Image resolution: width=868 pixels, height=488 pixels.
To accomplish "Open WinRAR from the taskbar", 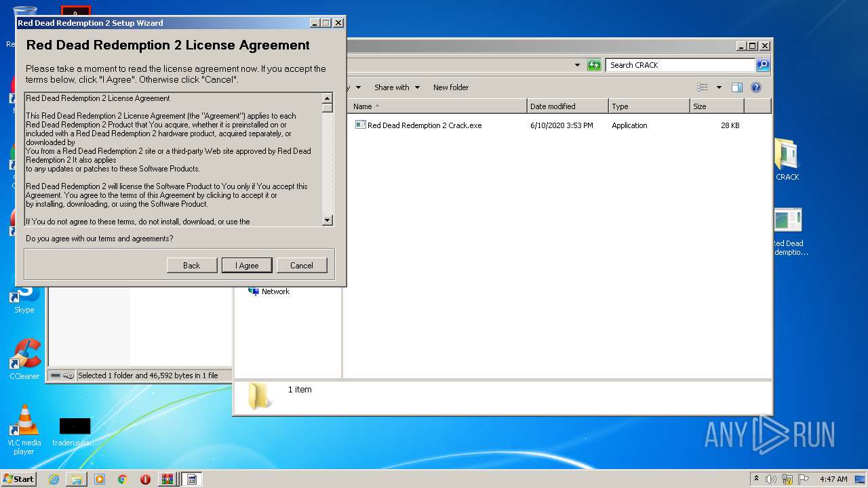I will tap(167, 479).
